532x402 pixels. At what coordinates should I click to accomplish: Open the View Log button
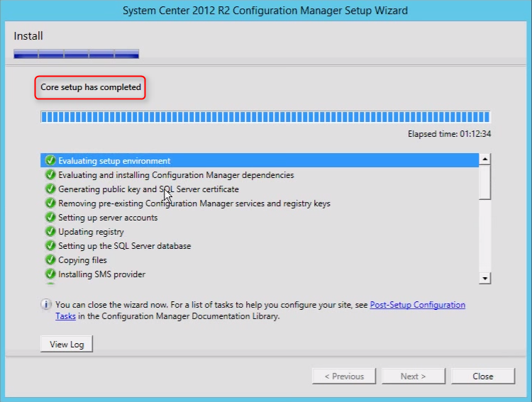click(x=67, y=344)
